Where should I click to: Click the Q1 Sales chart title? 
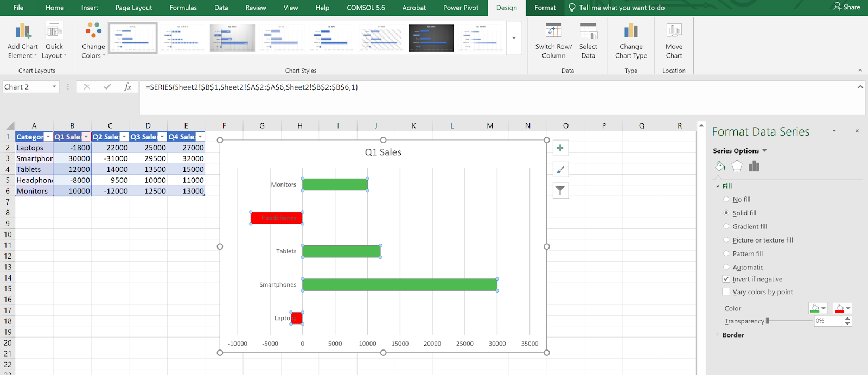coord(383,152)
